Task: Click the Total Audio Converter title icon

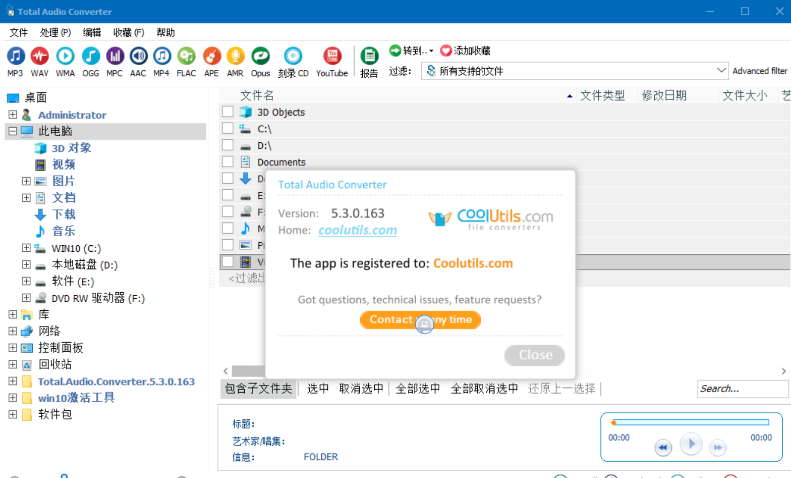Action: pyautogui.click(x=10, y=11)
